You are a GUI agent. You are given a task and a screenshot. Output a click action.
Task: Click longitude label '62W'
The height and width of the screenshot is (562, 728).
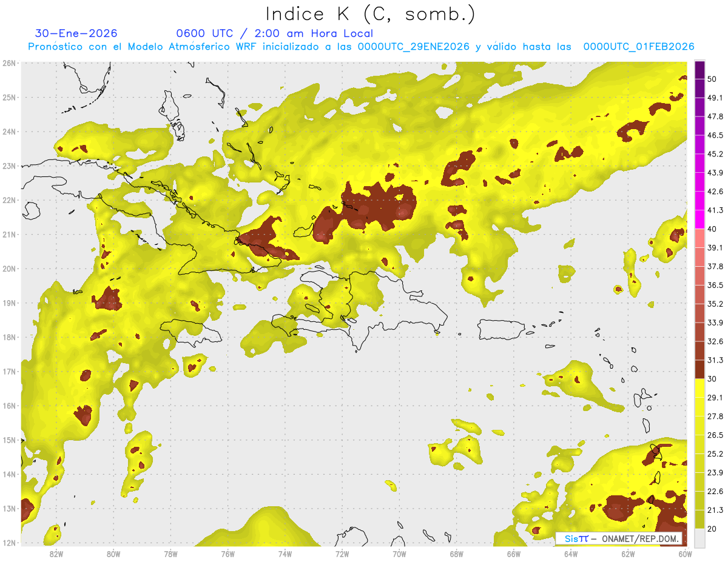pyautogui.click(x=628, y=554)
